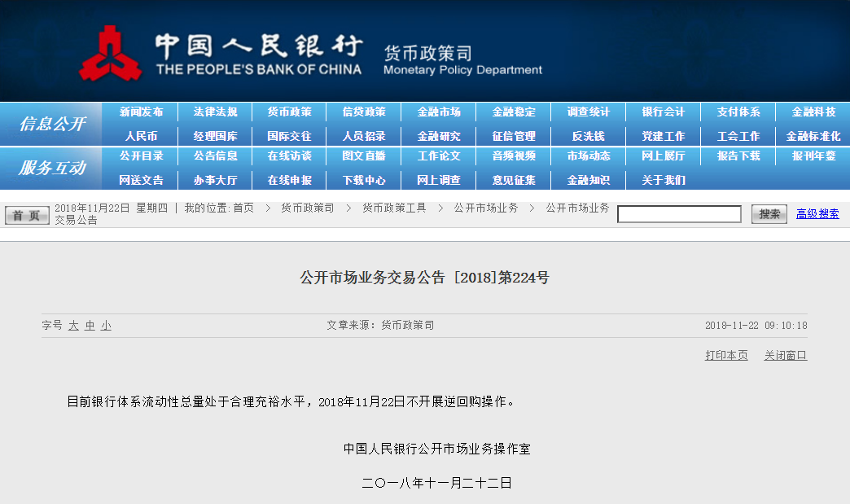This screenshot has width=850, height=504.
Task: Click the 关闭窗口 close window link
Action: (x=785, y=356)
